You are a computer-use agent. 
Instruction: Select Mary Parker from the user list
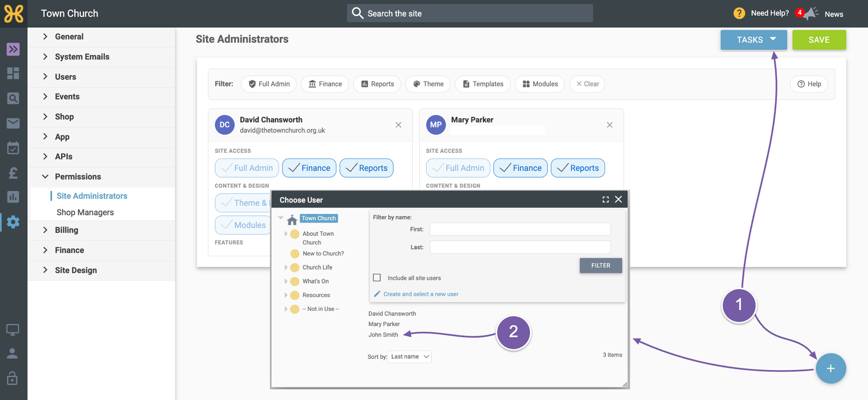pos(384,324)
